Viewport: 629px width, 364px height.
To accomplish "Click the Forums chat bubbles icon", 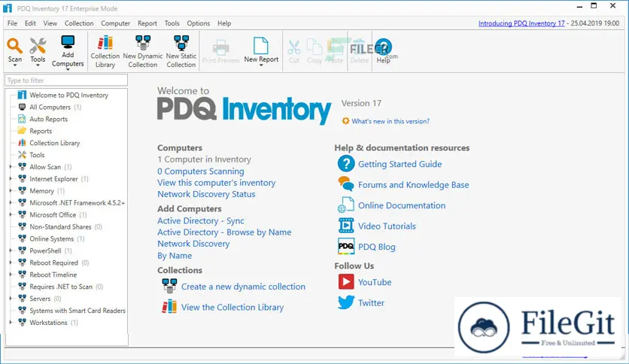I will (x=346, y=184).
